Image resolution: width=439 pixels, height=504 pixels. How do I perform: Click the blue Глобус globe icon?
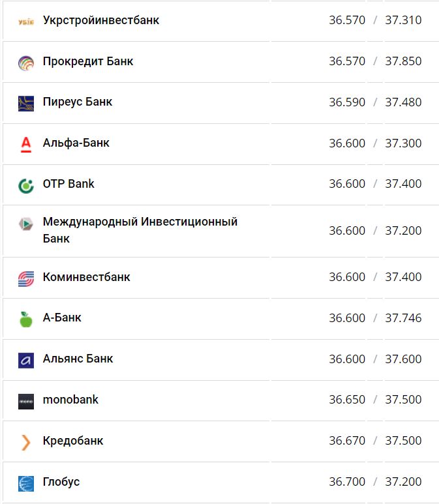(x=26, y=483)
